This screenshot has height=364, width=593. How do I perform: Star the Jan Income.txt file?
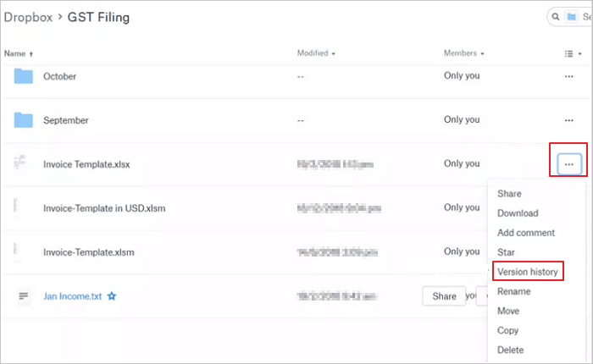pos(112,296)
